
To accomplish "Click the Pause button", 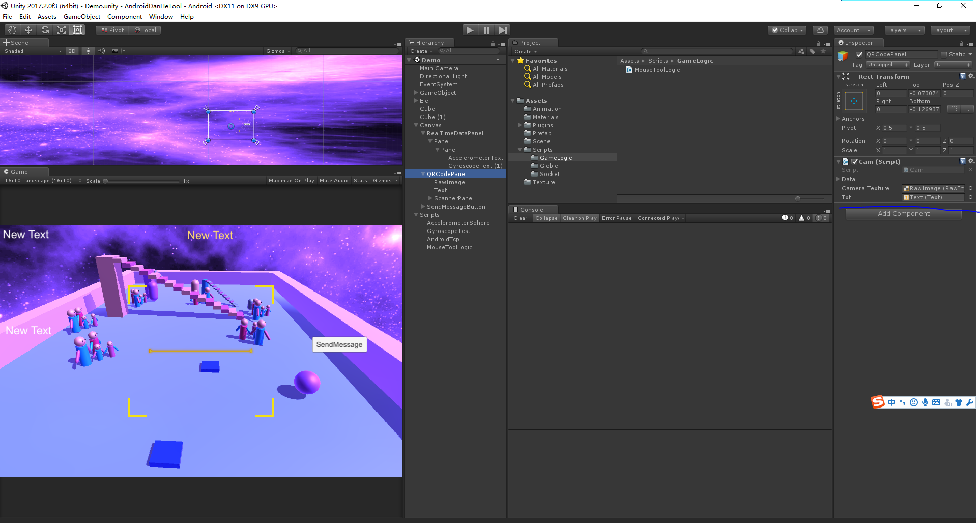I will click(x=486, y=30).
